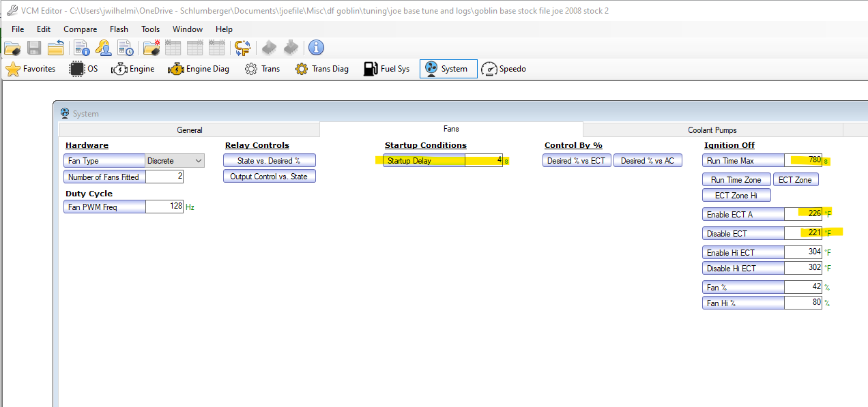This screenshot has height=407, width=868.
Task: Open Desired % vs ECT table
Action: (x=577, y=161)
